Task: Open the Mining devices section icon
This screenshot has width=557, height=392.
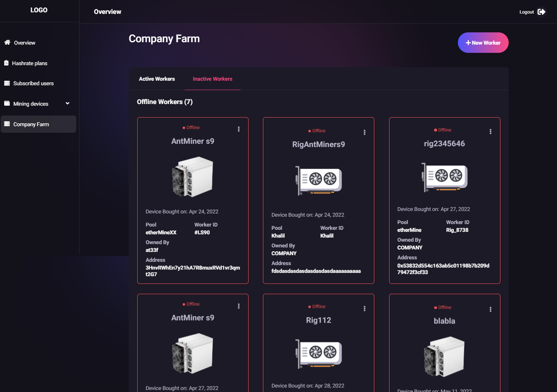Action: point(6,103)
